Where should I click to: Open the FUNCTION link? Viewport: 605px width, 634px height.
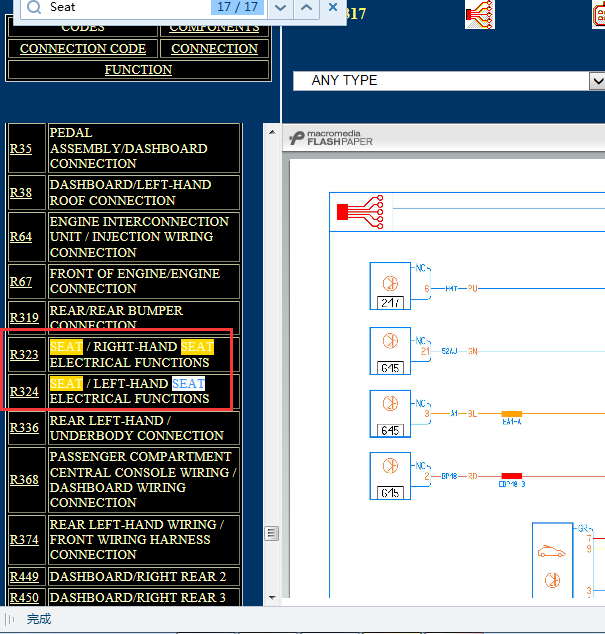[138, 70]
